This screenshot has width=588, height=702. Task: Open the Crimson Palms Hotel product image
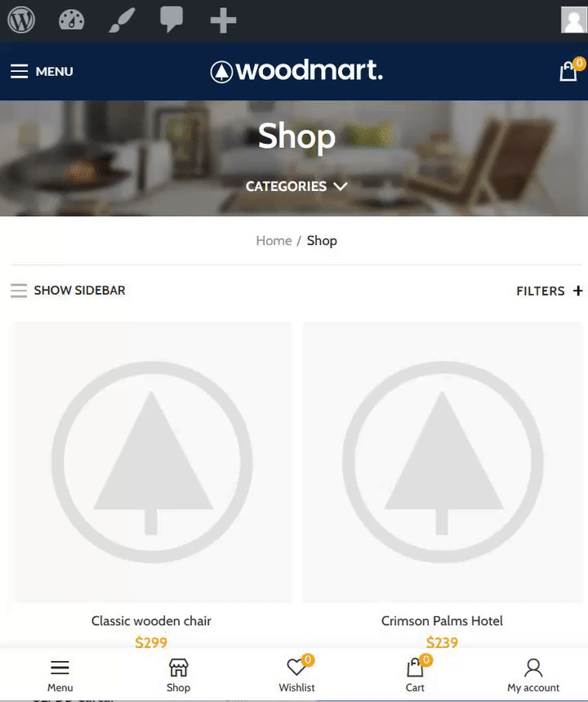tap(443, 462)
